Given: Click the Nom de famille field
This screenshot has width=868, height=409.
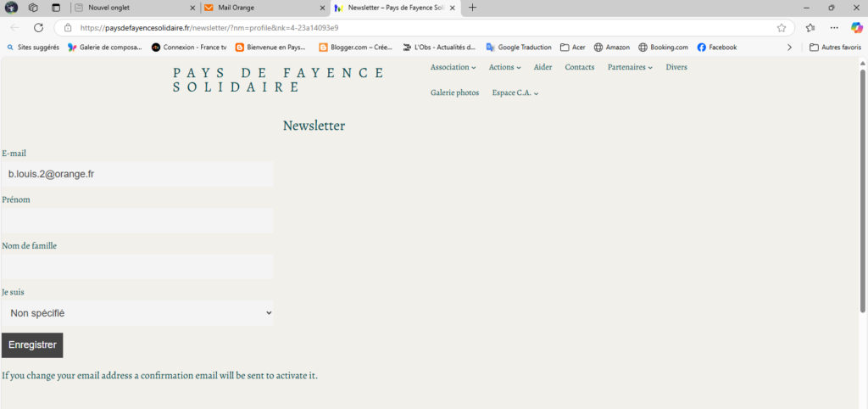Looking at the screenshot, I should click(137, 266).
